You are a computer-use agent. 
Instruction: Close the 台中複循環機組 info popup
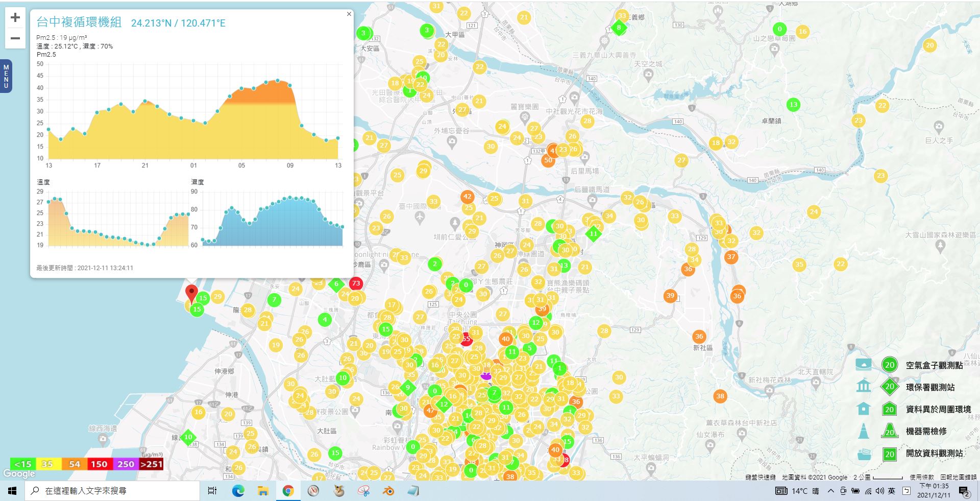pos(349,14)
